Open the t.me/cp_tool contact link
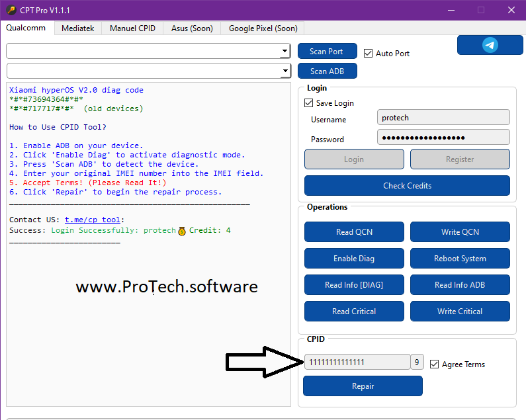Screen dimensions: 526x420 [x=92, y=220]
